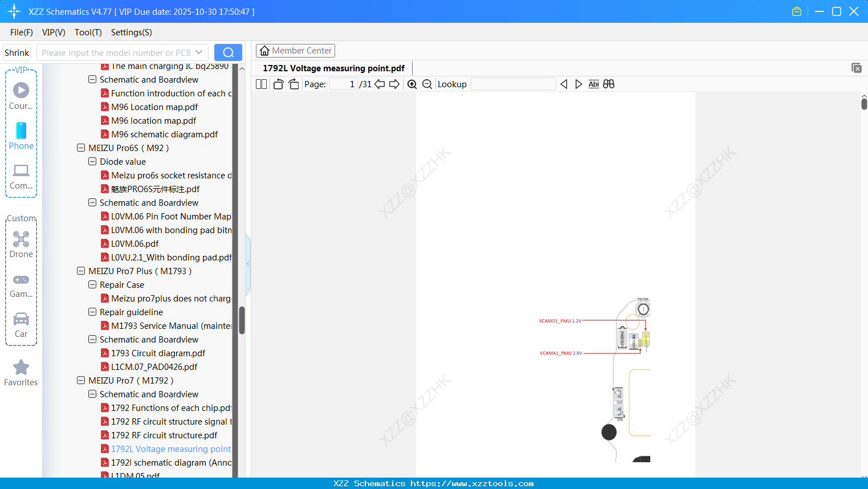Focus the model number or PCB input

(116, 52)
